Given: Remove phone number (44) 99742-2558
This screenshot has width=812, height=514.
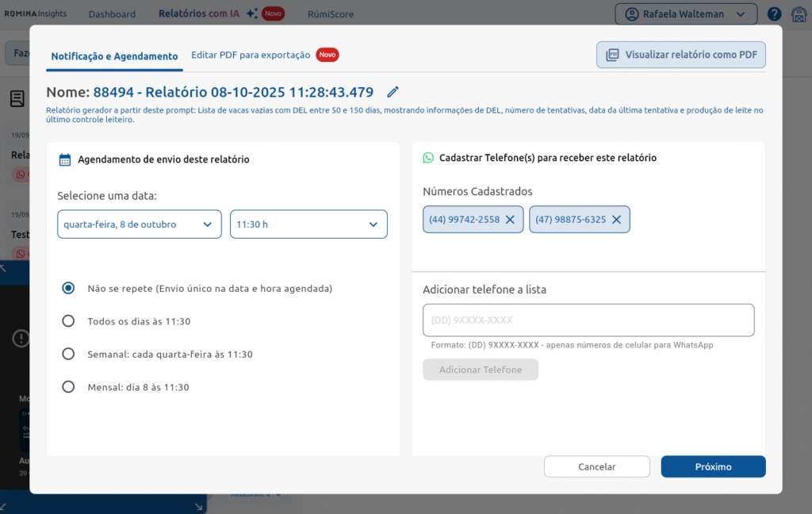Looking at the screenshot, I should pos(510,220).
